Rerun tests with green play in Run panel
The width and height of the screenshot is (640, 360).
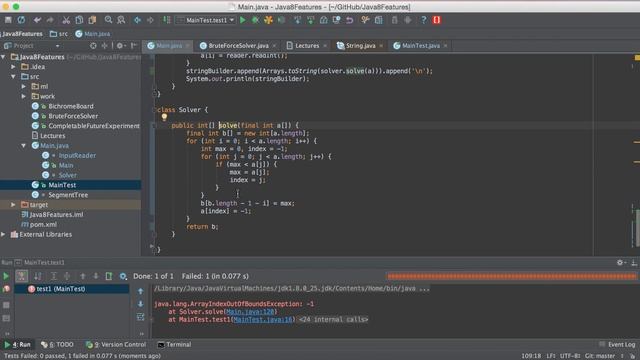click(x=6, y=276)
